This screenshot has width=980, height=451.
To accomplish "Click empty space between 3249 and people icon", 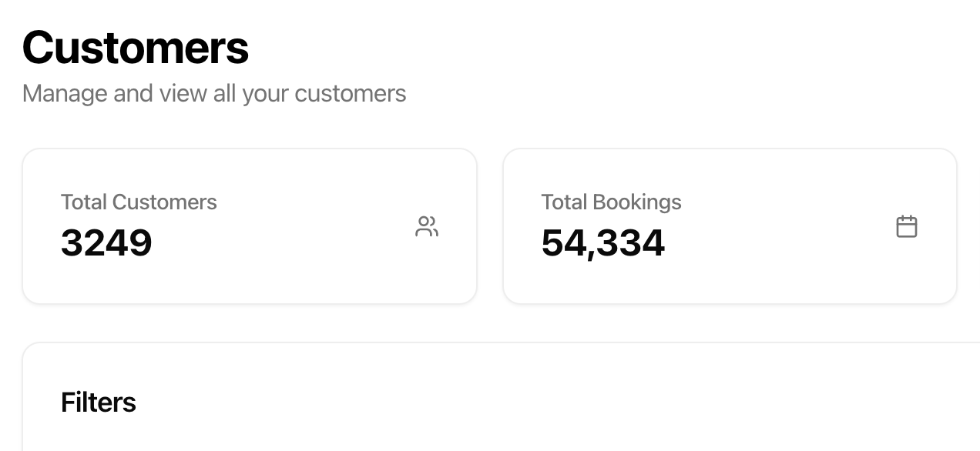I will 285,243.
